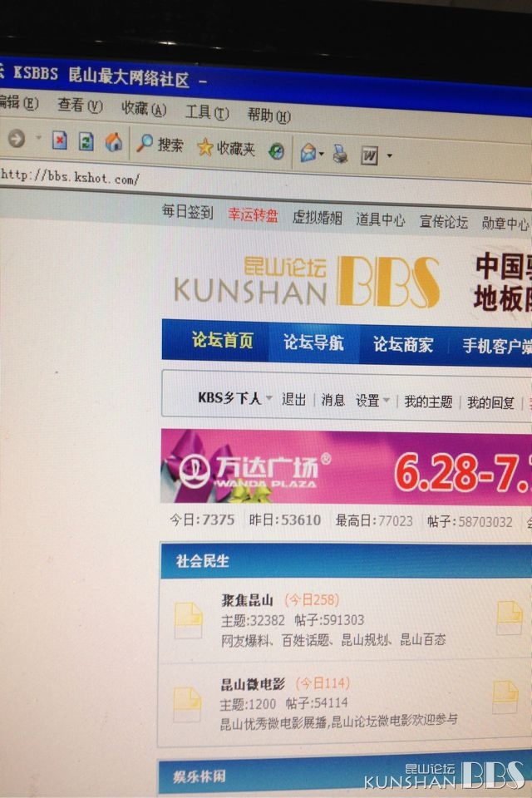This screenshot has height=798, width=532.
Task: Go to the browser Home icon
Action: 114,142
